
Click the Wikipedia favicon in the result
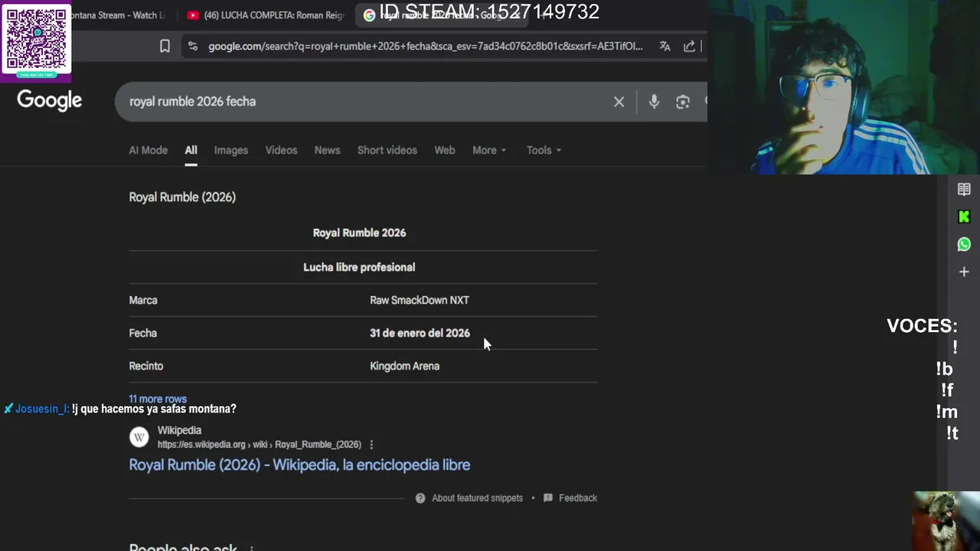(x=139, y=437)
